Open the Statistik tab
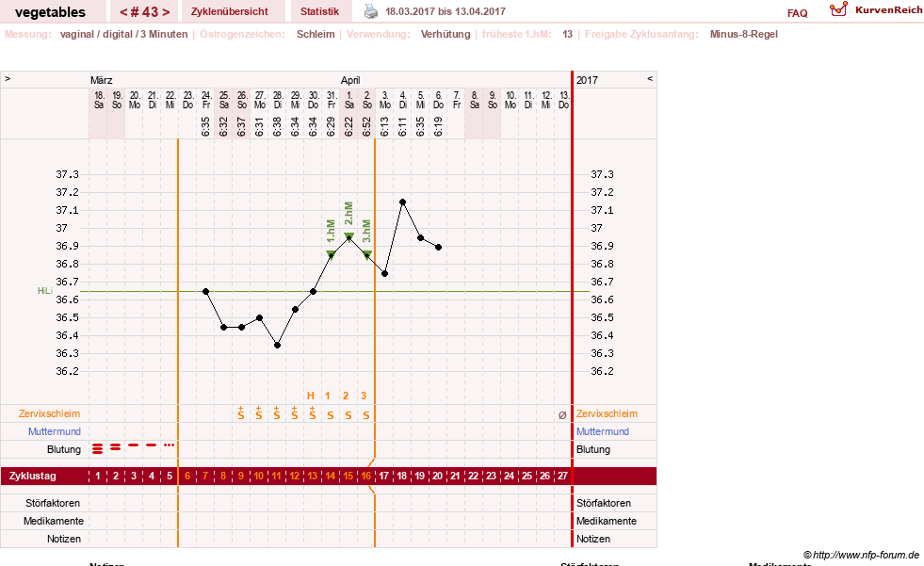924x566 pixels. tap(320, 11)
